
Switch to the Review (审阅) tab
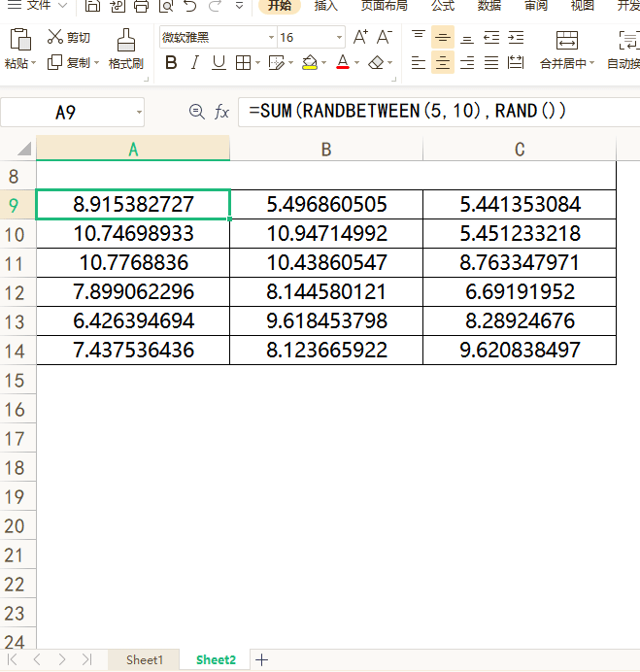click(x=536, y=6)
